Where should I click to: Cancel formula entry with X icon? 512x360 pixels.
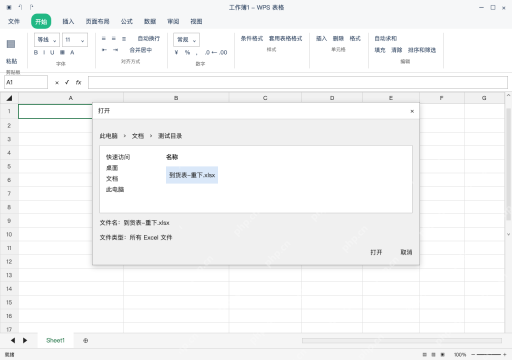[x=57, y=82]
